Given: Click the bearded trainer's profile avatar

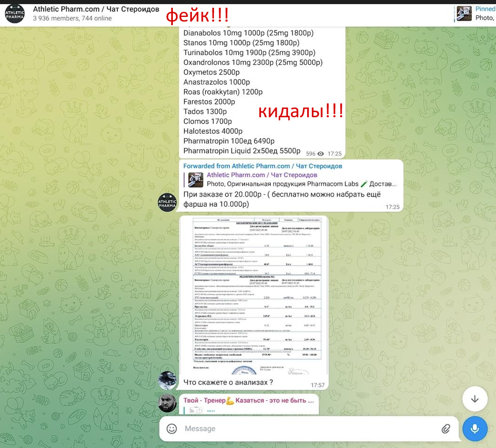Looking at the screenshot, I should [167, 403].
